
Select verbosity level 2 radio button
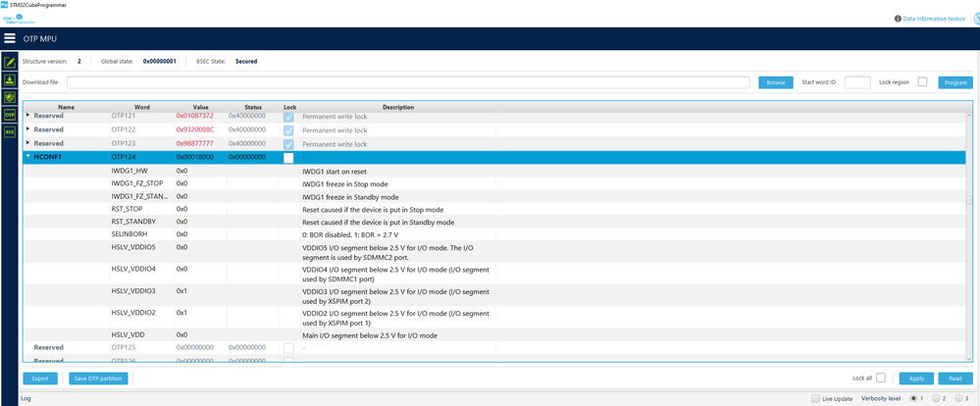click(x=936, y=398)
